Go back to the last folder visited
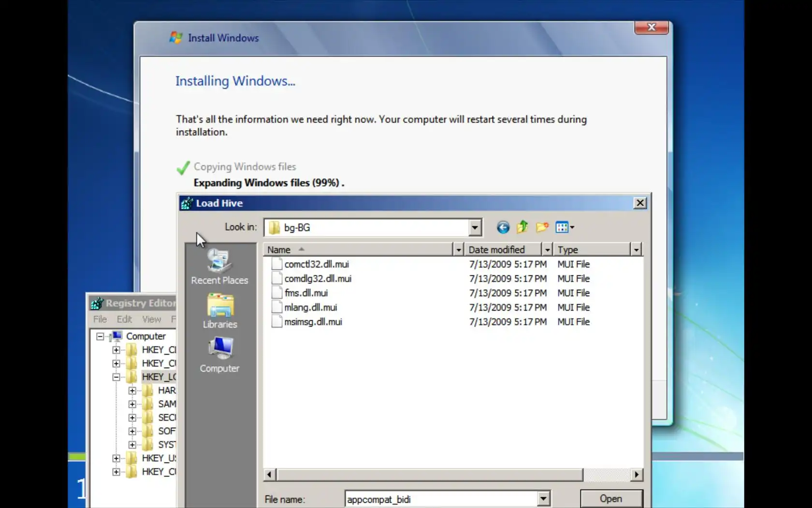This screenshot has width=812, height=508. pyautogui.click(x=503, y=227)
